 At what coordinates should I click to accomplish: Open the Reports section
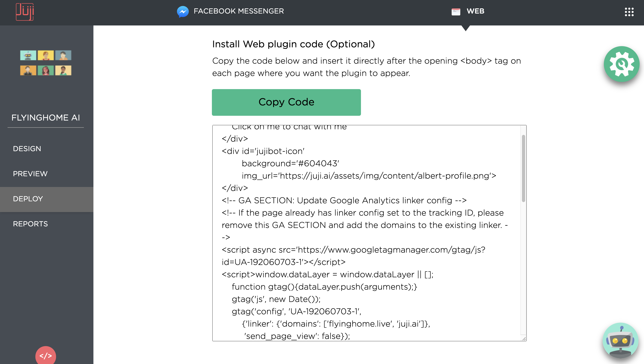[30, 224]
